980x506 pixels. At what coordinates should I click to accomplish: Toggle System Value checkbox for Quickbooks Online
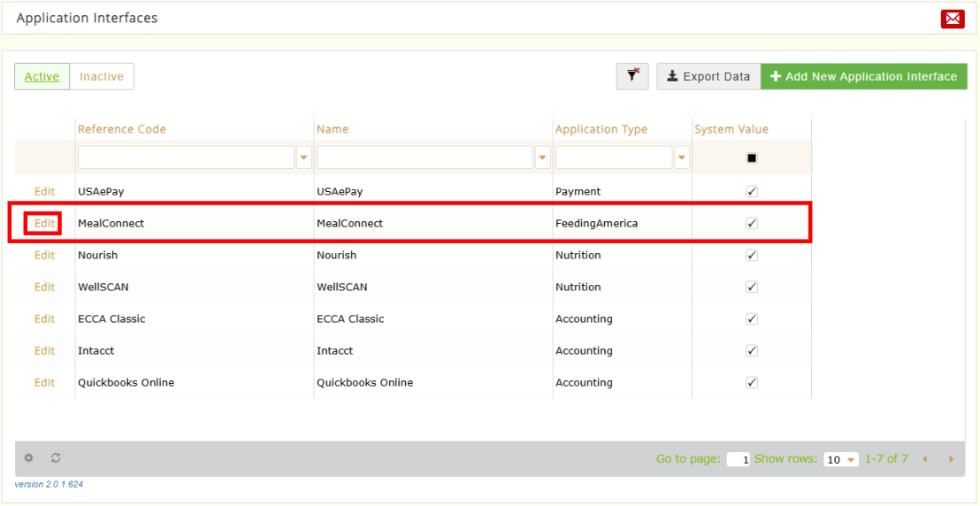[752, 382]
